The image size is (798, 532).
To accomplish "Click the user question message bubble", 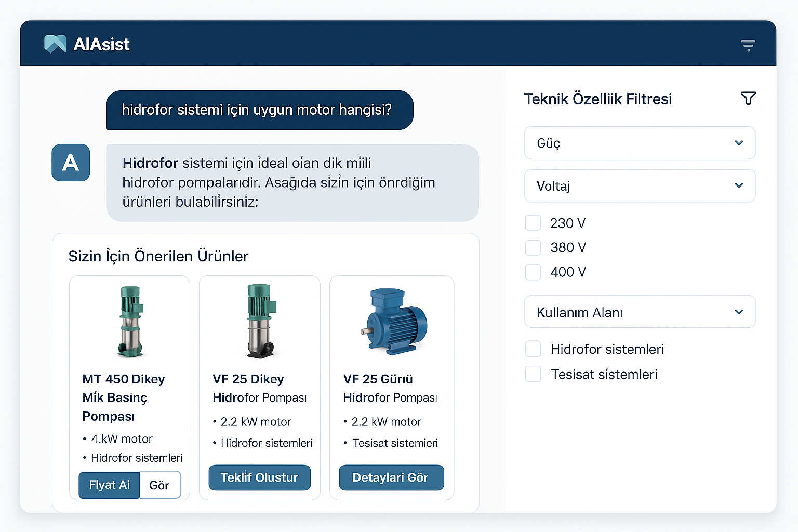I will tap(259, 110).
